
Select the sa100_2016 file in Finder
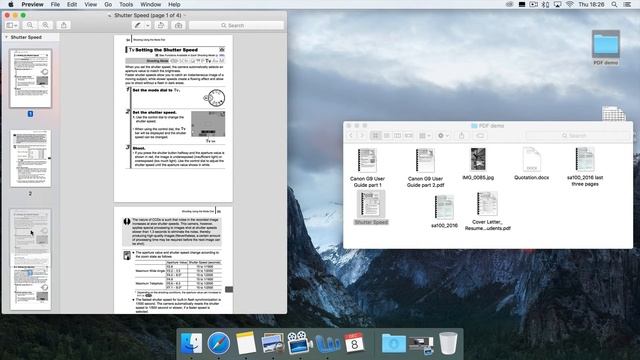pyautogui.click(x=444, y=211)
